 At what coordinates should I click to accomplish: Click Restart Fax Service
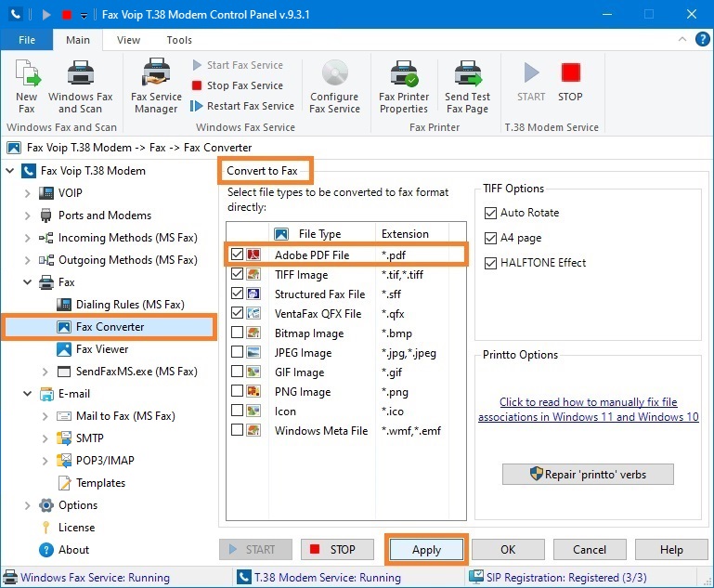pyautogui.click(x=243, y=106)
